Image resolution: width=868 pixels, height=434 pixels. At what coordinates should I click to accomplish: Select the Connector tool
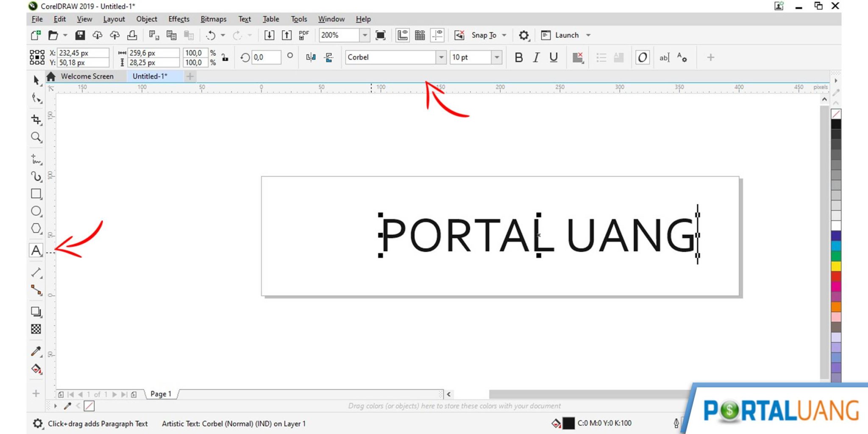(36, 290)
